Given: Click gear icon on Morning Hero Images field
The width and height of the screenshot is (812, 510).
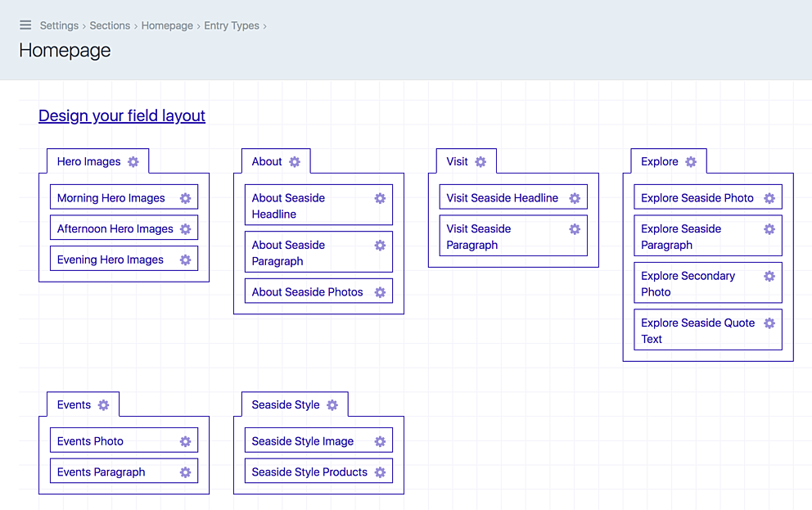Looking at the screenshot, I should (x=185, y=198).
